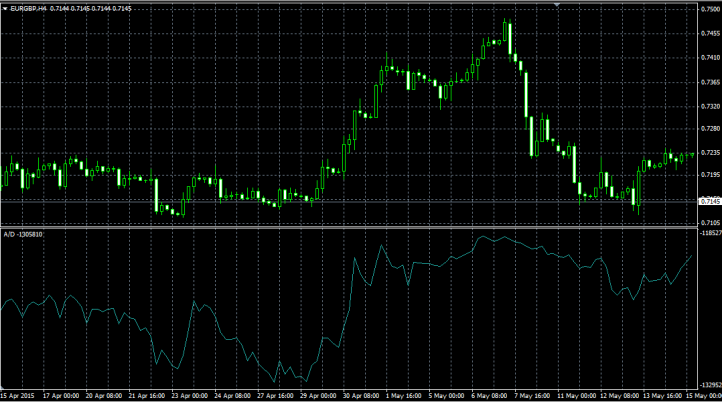
Task: Click the 0.7500 price scale label
Action: (x=708, y=9)
